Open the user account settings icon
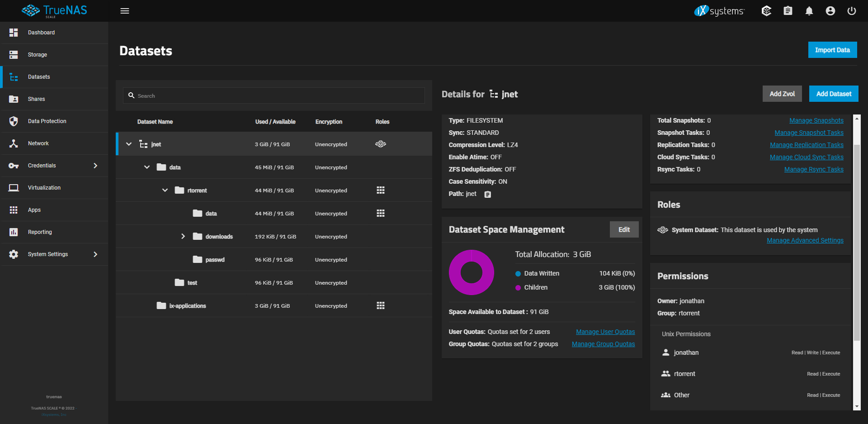 pos(830,11)
